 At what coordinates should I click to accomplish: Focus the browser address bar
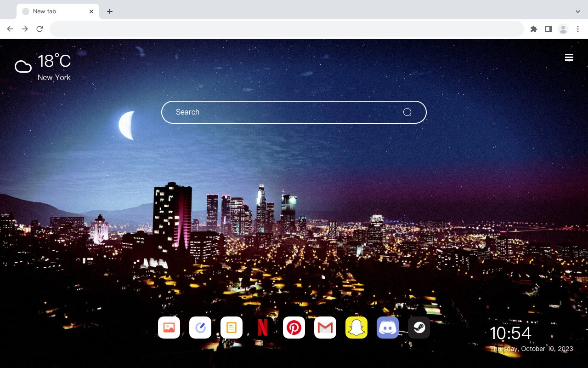point(287,29)
